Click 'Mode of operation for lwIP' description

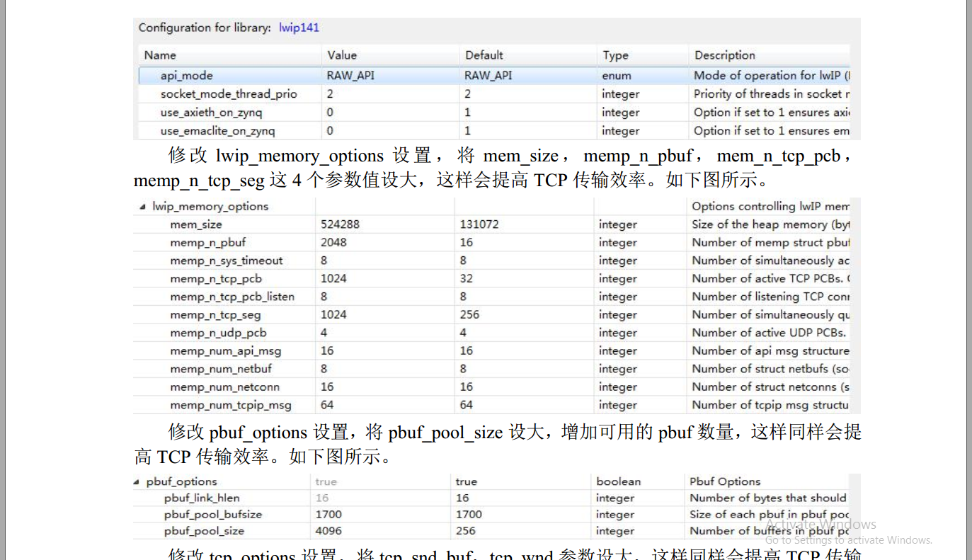[x=772, y=76]
